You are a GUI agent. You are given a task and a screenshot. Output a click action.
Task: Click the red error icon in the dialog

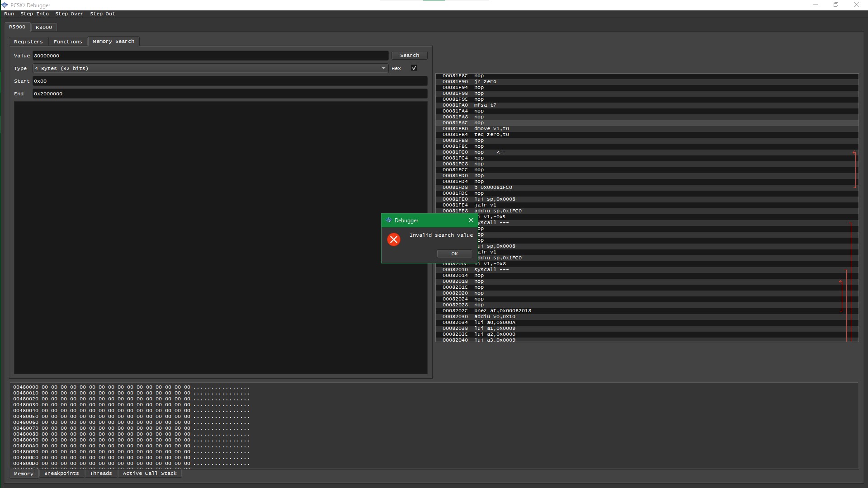click(x=393, y=239)
